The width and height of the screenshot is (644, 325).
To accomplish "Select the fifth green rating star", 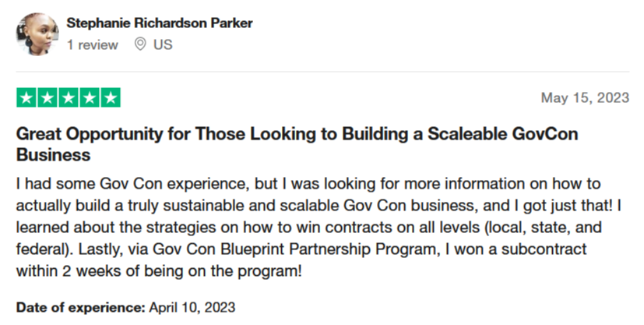I will tap(111, 97).
